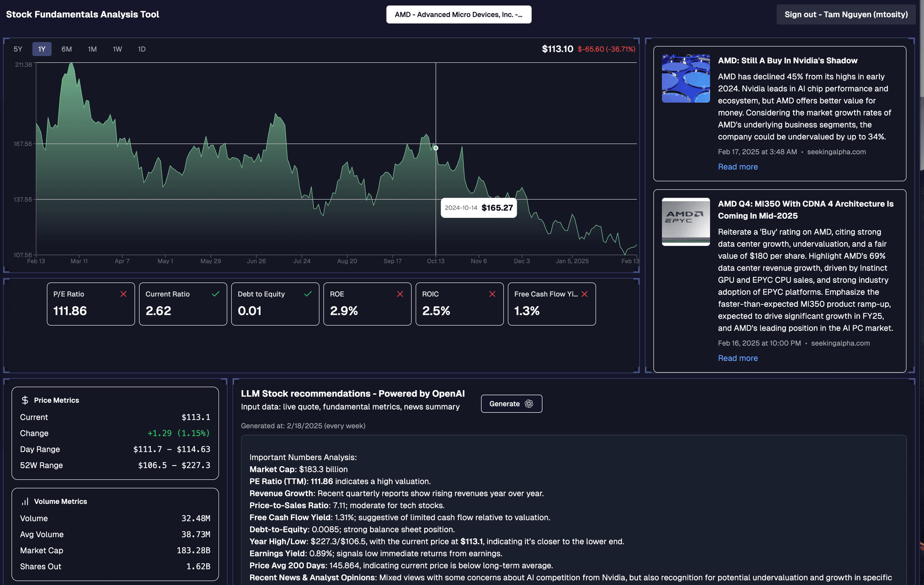The height and width of the screenshot is (585, 924).
Task: Click the blue wafer article thumbnail
Action: click(686, 78)
